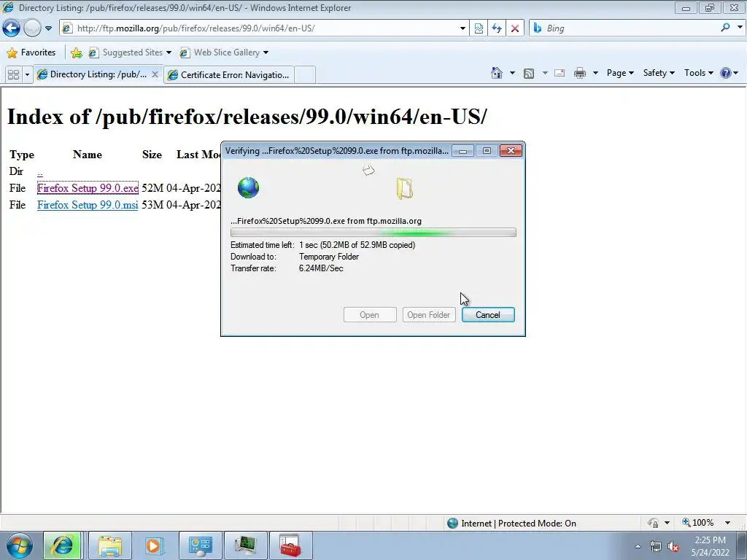Screen dimensions: 747x560
Task: Click the red toolbox taskbar icon
Action: click(x=290, y=545)
